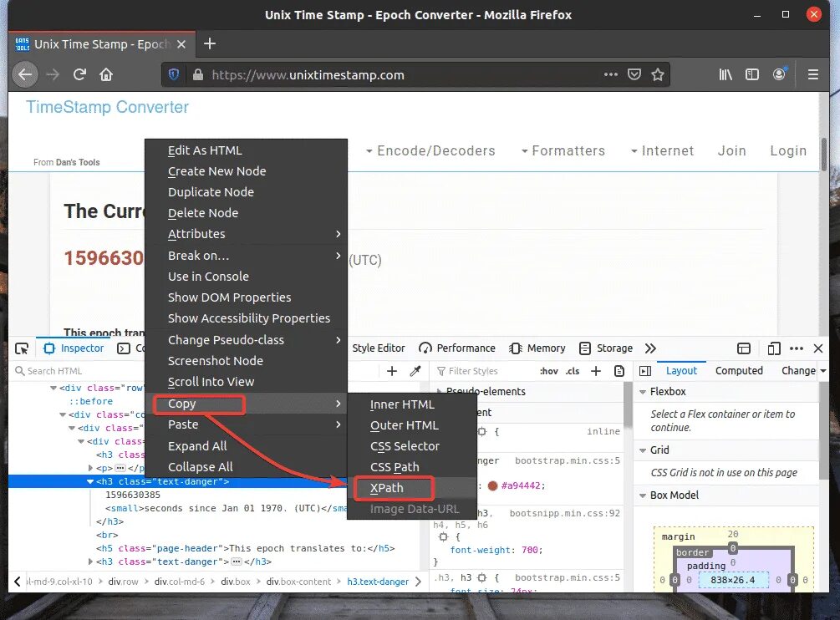Image resolution: width=840 pixels, height=620 pixels.
Task: Collapse the selected h3 text-danger node
Action: click(x=90, y=482)
